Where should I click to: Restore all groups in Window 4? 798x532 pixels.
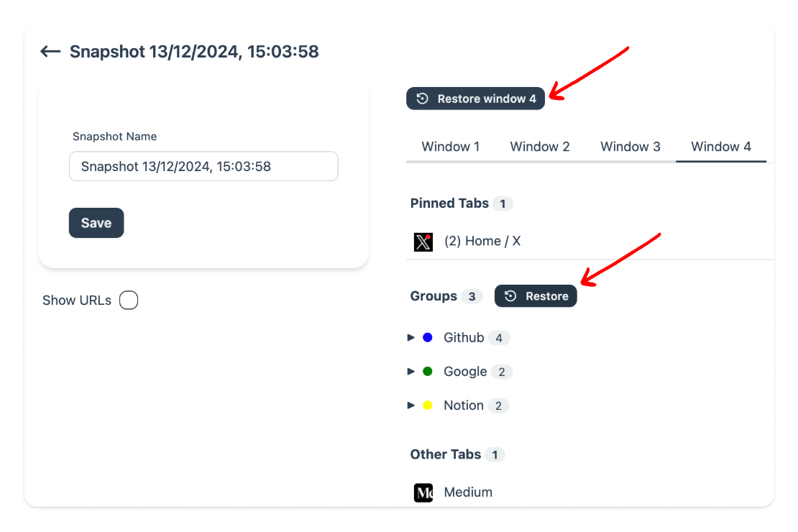[536, 295]
